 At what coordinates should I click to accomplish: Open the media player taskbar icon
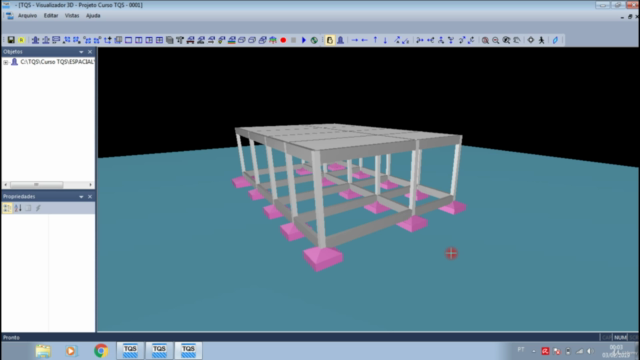[x=71, y=351]
